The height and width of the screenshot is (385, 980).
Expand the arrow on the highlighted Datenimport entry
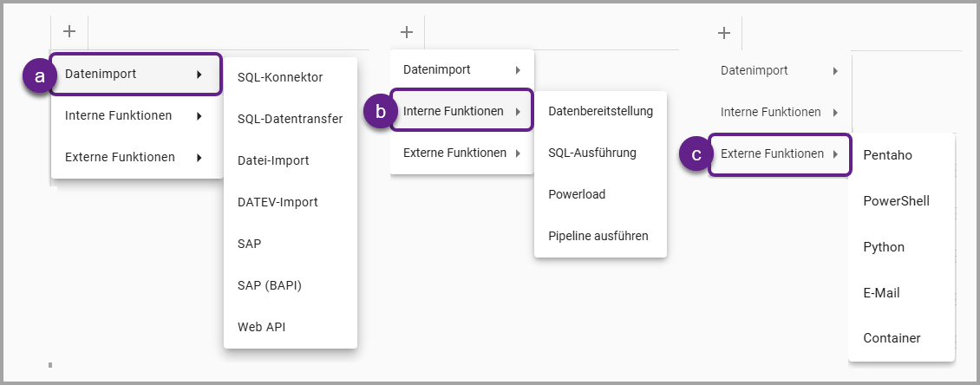point(199,75)
